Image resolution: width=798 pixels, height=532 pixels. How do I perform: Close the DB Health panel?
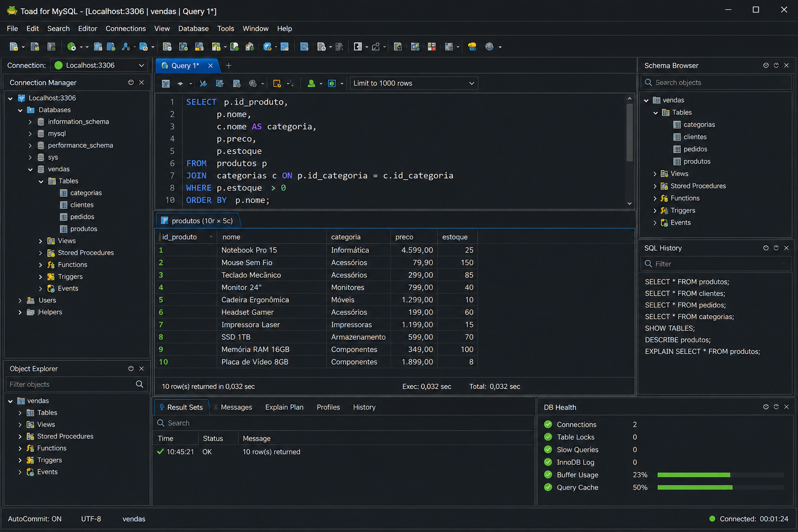coord(787,407)
